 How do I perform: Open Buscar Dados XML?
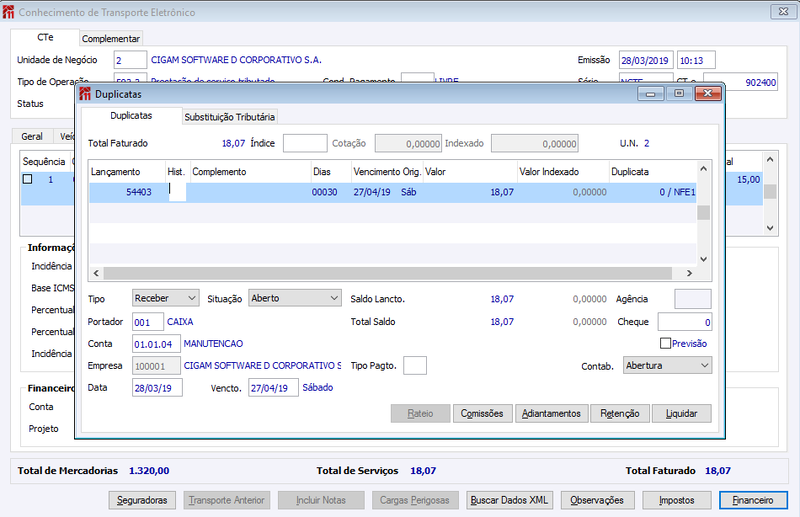(509, 500)
